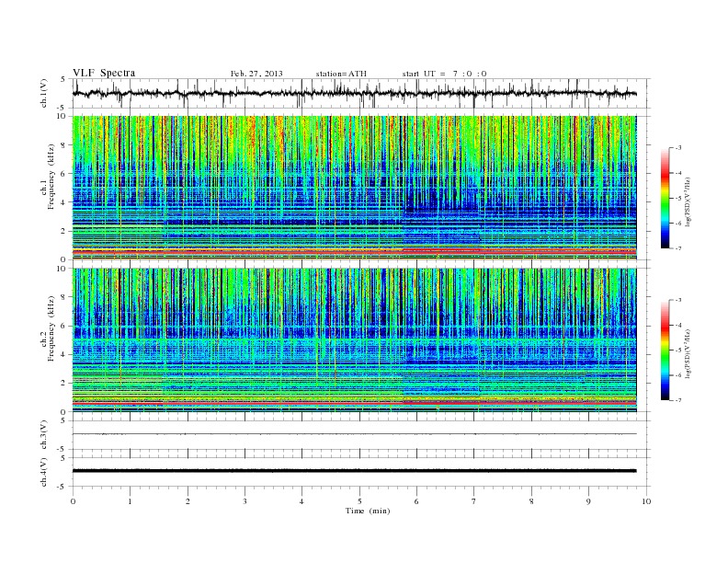Click time axis tick label "6"
The height and width of the screenshot is (563, 728).
[x=417, y=501]
